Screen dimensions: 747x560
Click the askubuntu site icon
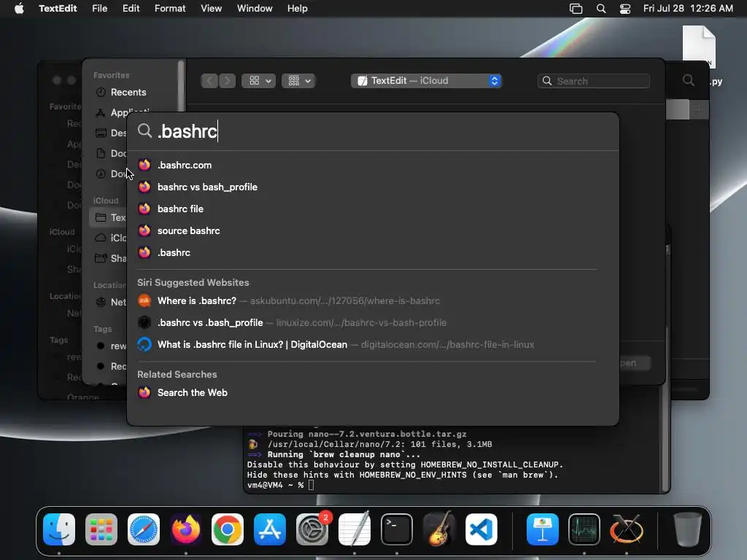[144, 300]
